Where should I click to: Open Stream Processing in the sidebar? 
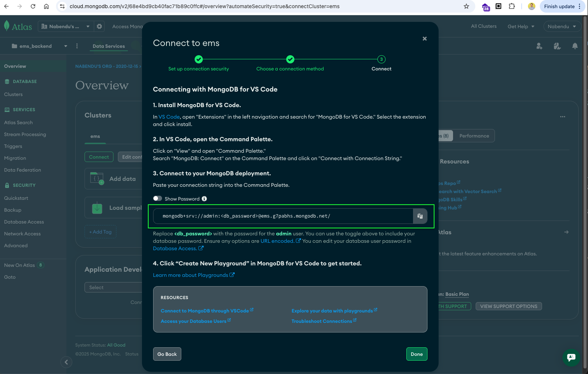pos(25,134)
